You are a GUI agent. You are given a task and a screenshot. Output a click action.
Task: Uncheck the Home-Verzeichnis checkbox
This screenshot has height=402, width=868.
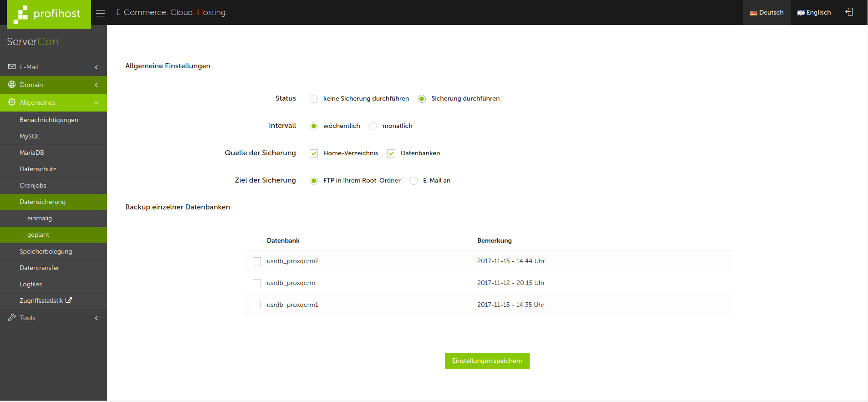click(x=314, y=153)
